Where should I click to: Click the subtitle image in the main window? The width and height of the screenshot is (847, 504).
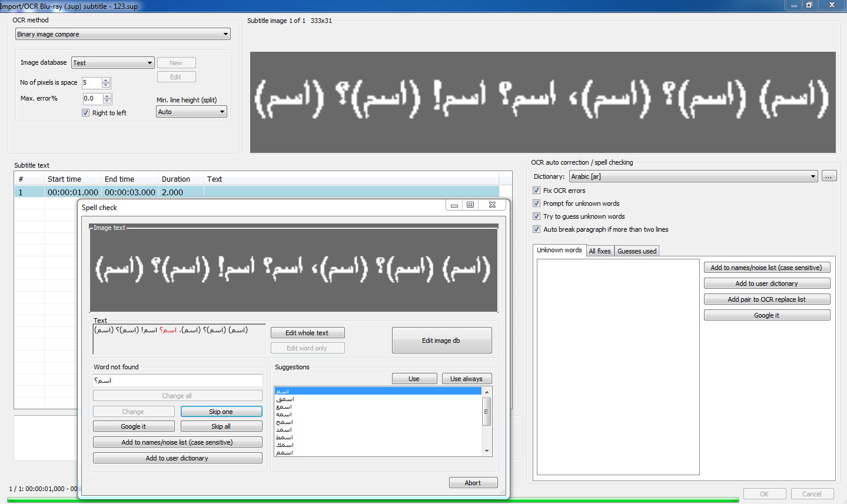(543, 102)
